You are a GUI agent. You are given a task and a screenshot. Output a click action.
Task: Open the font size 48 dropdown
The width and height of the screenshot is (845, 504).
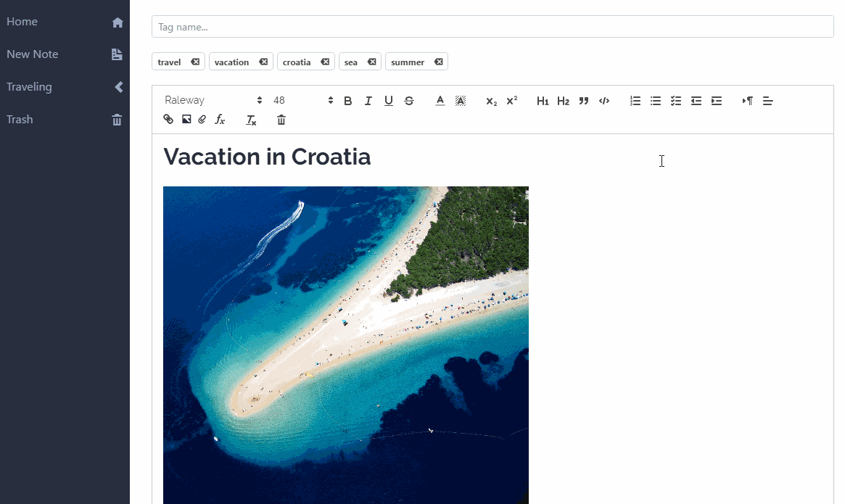303,101
